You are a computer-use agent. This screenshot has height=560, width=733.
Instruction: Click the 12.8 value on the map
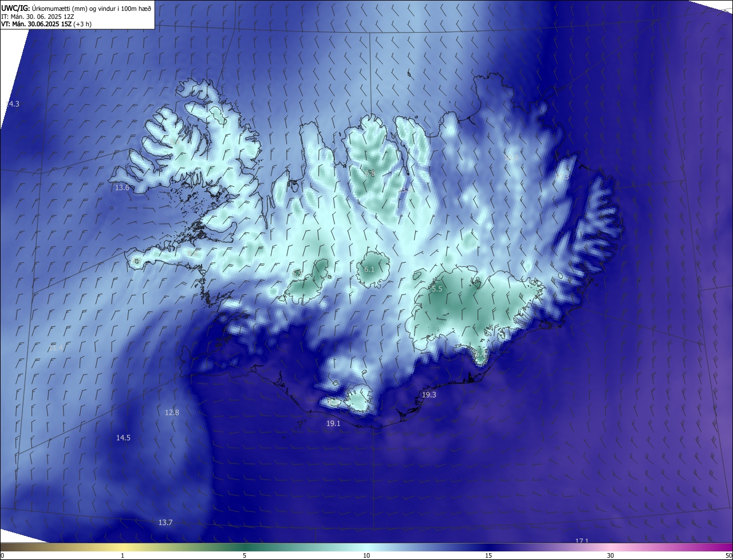[x=172, y=412]
